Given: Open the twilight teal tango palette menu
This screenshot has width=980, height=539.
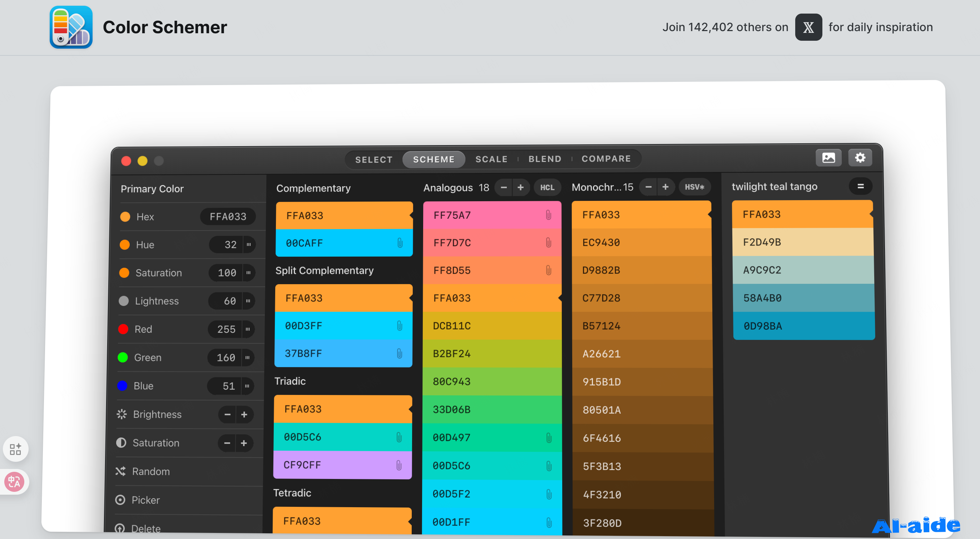Looking at the screenshot, I should point(860,186).
